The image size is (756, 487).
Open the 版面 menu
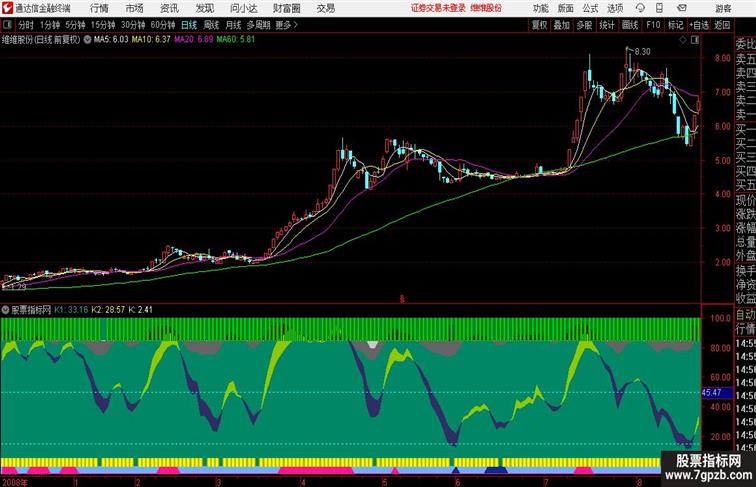click(566, 8)
